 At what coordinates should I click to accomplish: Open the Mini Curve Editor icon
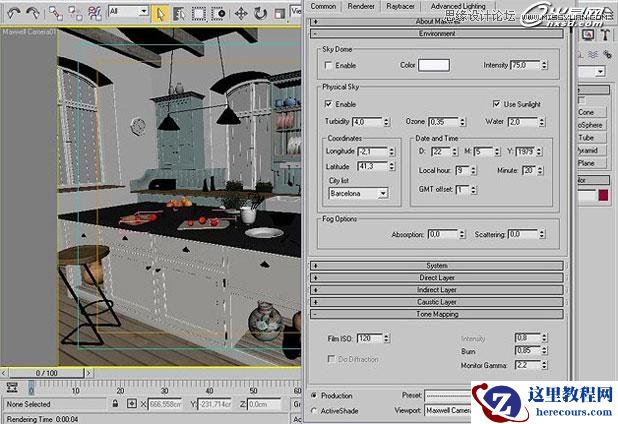pyautogui.click(x=12, y=388)
